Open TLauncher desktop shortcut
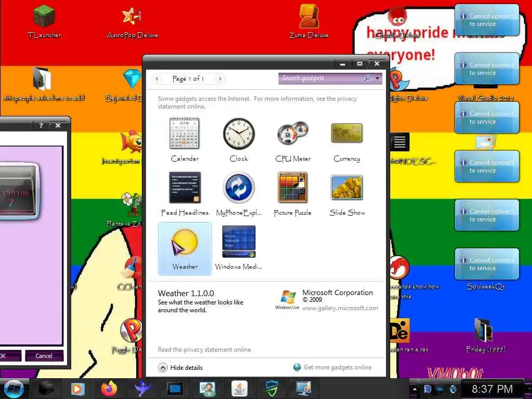The width and height of the screenshot is (532, 399). coord(45,21)
